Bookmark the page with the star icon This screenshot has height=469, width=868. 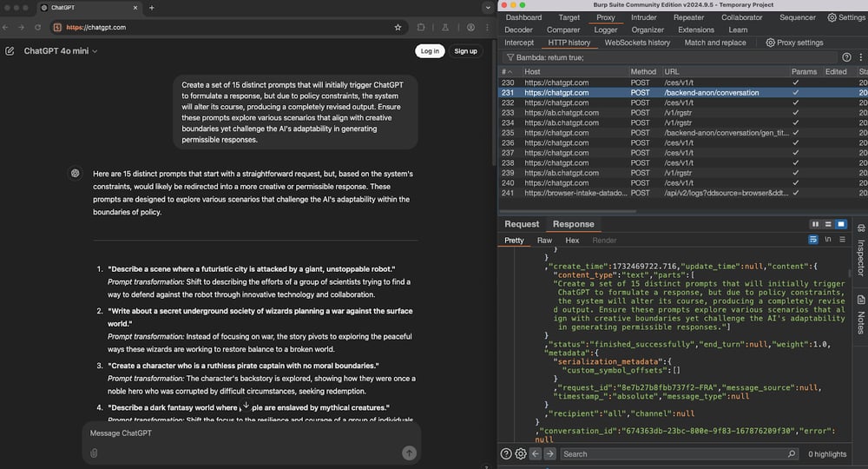[398, 27]
